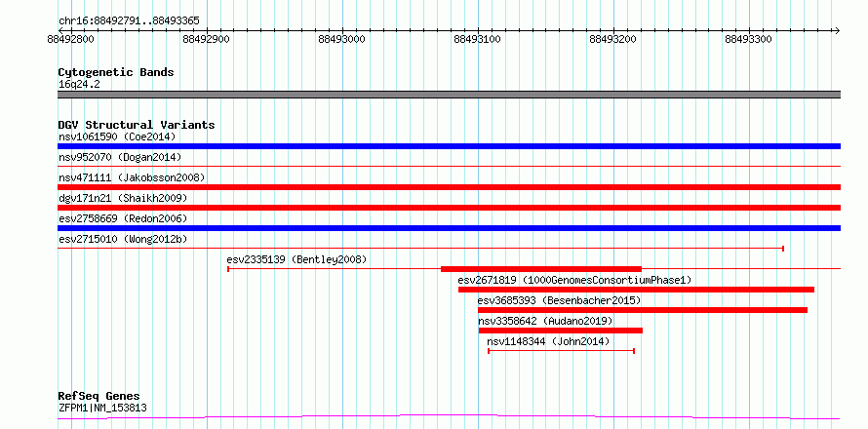868x429 pixels.
Task: Select variant label esv2335139 (Bentley2008)
Action: (296, 259)
